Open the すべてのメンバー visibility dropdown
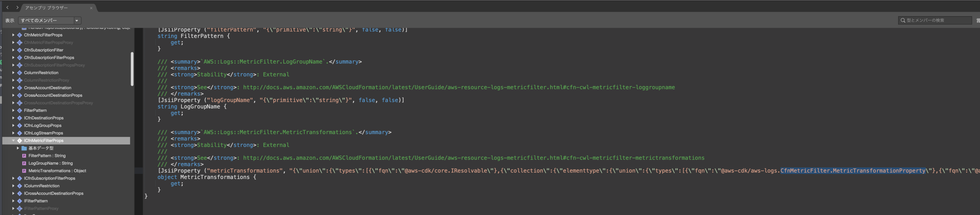The width and height of the screenshot is (980, 215). point(50,20)
